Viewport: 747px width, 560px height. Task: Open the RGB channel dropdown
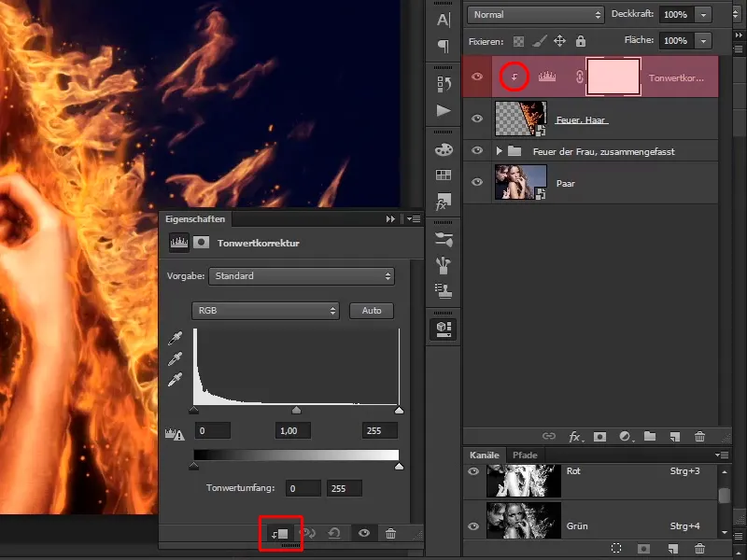265,311
